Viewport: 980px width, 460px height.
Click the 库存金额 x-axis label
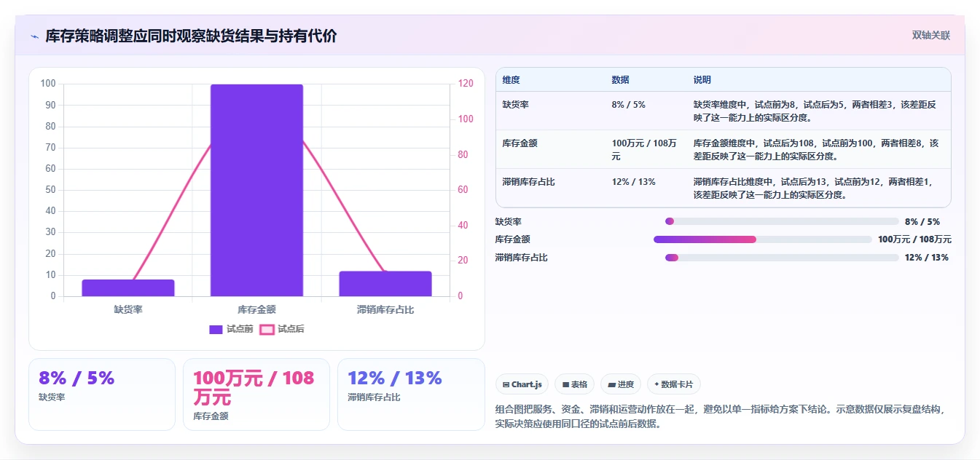click(256, 309)
